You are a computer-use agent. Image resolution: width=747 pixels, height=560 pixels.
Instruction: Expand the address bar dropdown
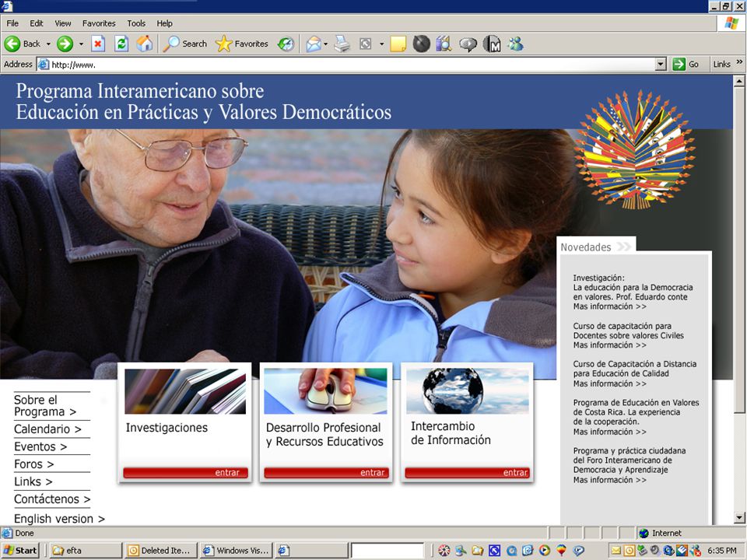coord(661,65)
